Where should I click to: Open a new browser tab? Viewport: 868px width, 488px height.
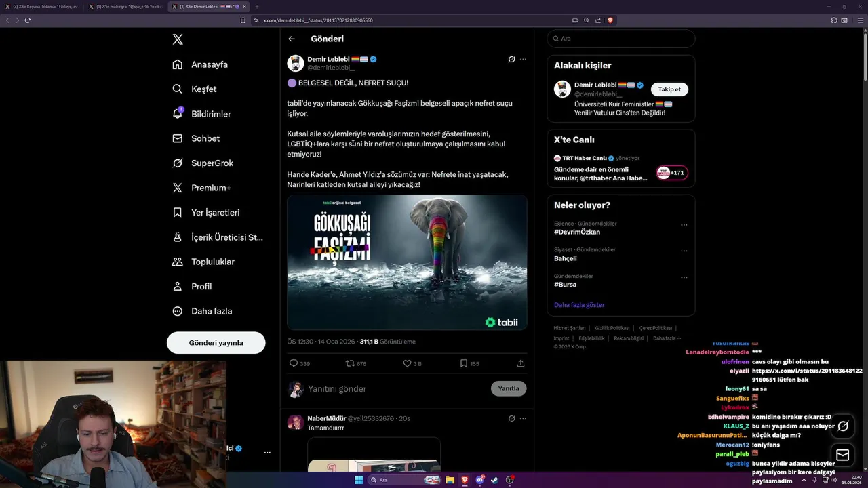[256, 6]
